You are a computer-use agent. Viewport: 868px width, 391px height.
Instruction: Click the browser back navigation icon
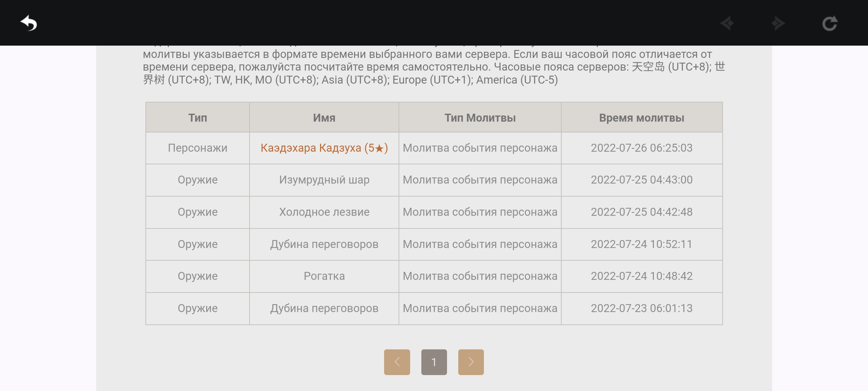coord(727,24)
